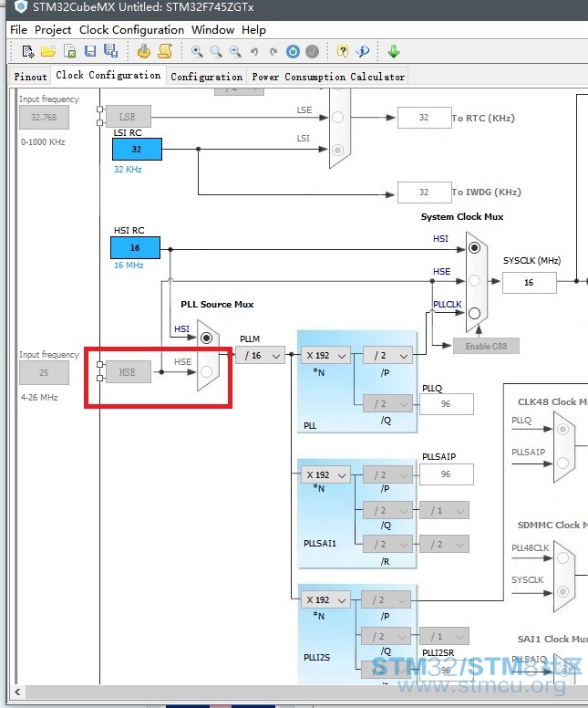Open the Clock Configuration menu
Screen dimensions: 588x708
pyautogui.click(x=132, y=30)
